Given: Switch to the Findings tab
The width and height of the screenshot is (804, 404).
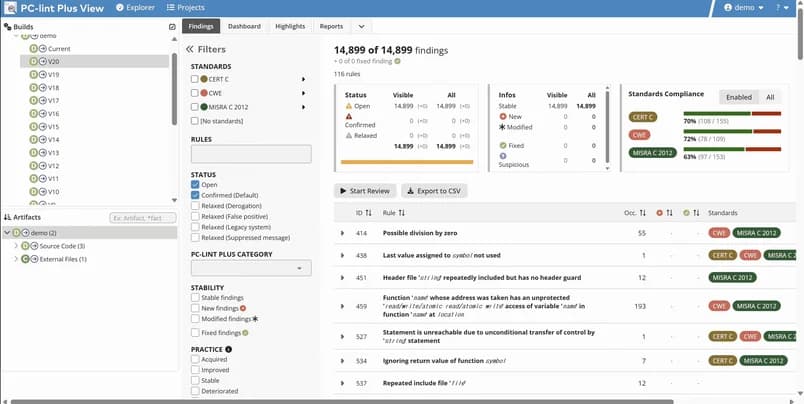Looking at the screenshot, I should click(x=201, y=26).
